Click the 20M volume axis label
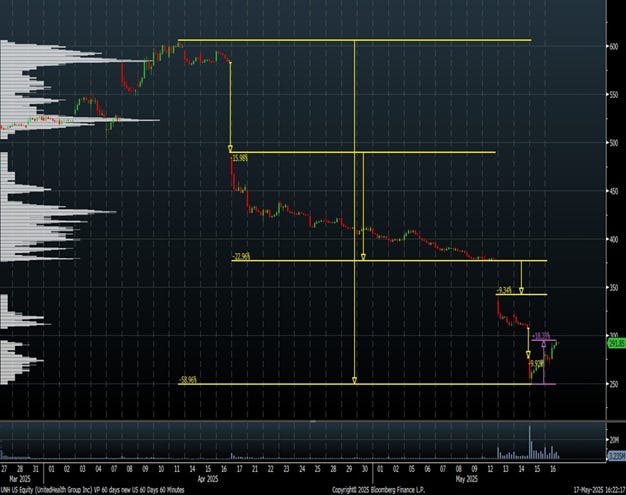Viewport: 626px width, 495px height. click(x=614, y=440)
